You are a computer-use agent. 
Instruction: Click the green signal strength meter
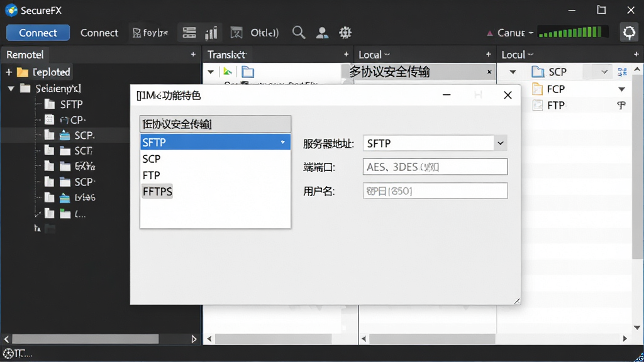(572, 33)
